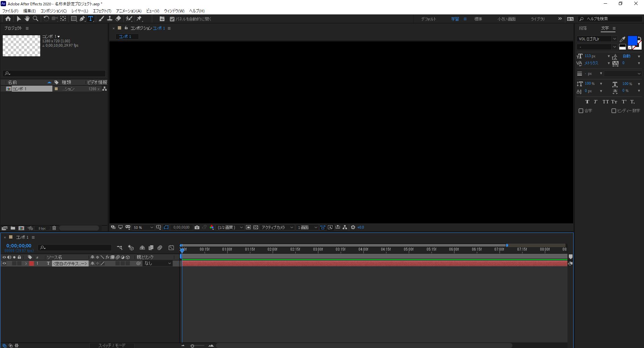Enable the 合字 ligatures checkbox
Image resolution: width=644 pixels, height=348 pixels.
click(x=581, y=111)
